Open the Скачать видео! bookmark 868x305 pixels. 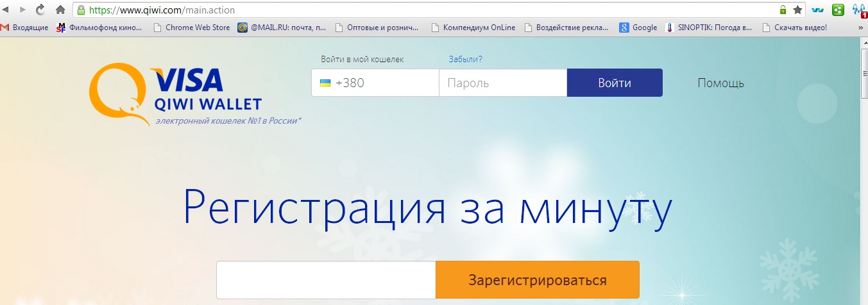(795, 28)
